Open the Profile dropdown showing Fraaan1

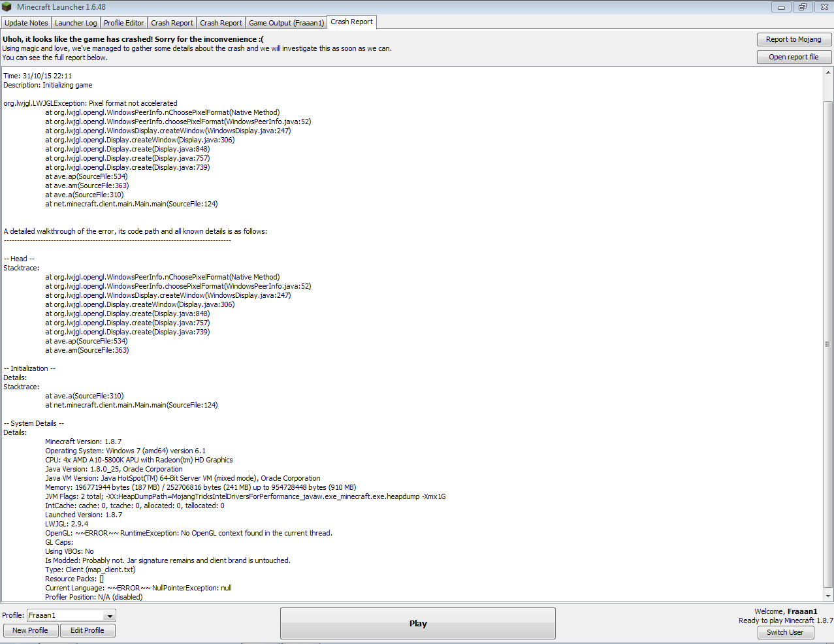click(71, 615)
